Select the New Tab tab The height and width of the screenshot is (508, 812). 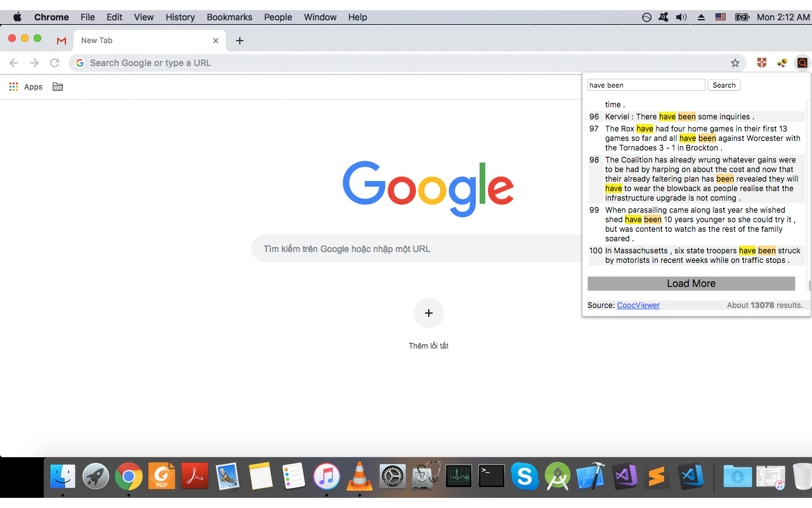tap(148, 41)
